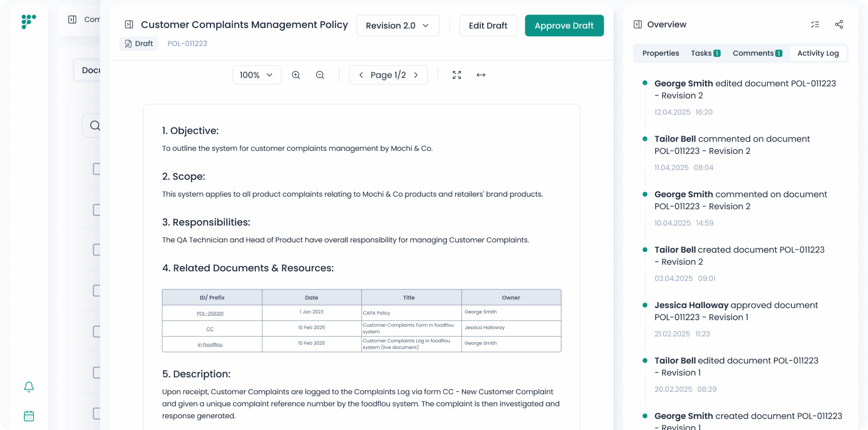Click the 1. Objective heading

click(190, 131)
